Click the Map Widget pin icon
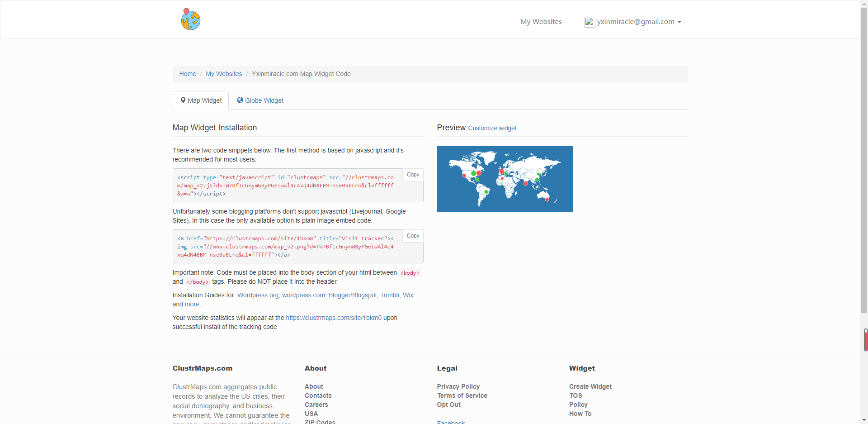 click(183, 100)
